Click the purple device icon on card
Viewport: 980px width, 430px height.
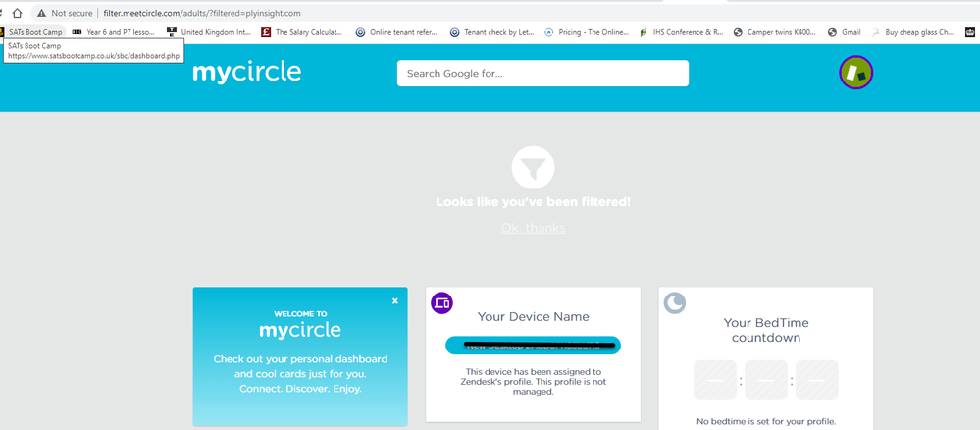[441, 303]
